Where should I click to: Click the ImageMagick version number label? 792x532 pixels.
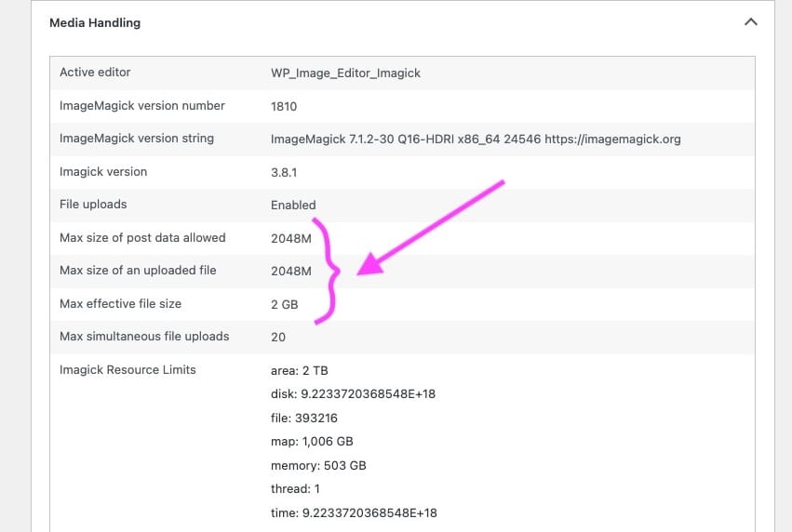coord(142,105)
